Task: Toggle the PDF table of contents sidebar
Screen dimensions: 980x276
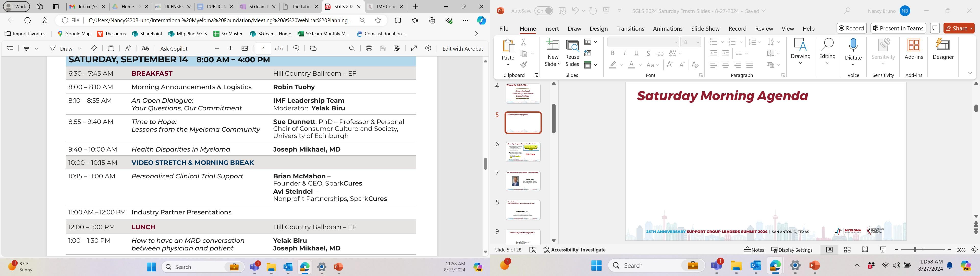Action: [10, 48]
